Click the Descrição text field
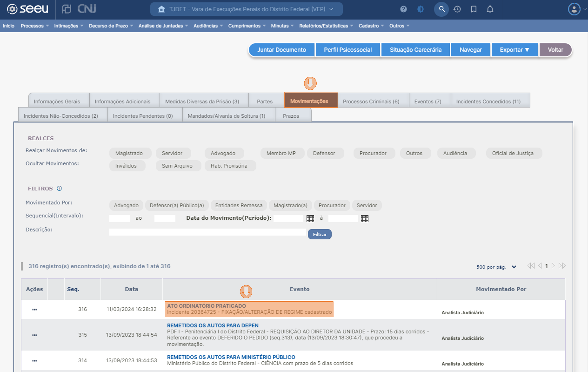The width and height of the screenshot is (588, 372). (207, 232)
